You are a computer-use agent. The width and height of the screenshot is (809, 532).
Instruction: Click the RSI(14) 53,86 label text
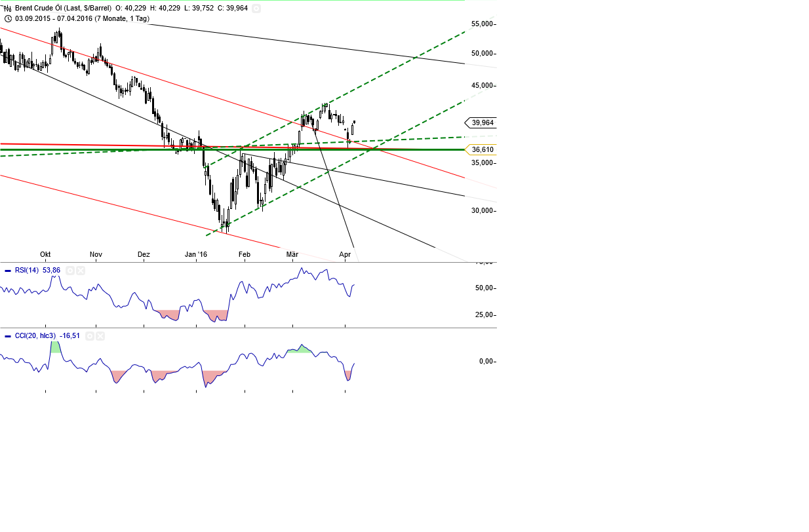(38, 270)
